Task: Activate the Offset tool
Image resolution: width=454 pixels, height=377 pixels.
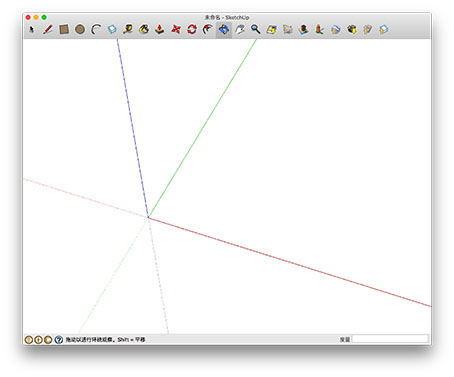Action: 208,30
